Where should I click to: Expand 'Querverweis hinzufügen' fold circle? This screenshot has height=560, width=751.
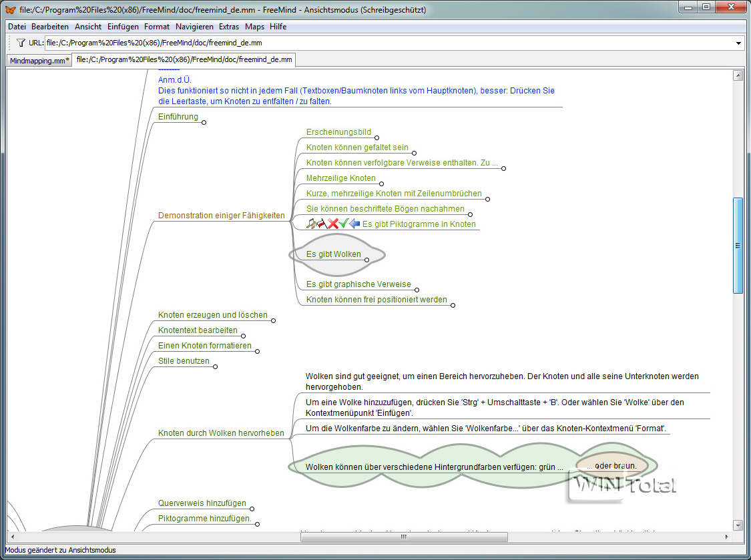click(252, 509)
